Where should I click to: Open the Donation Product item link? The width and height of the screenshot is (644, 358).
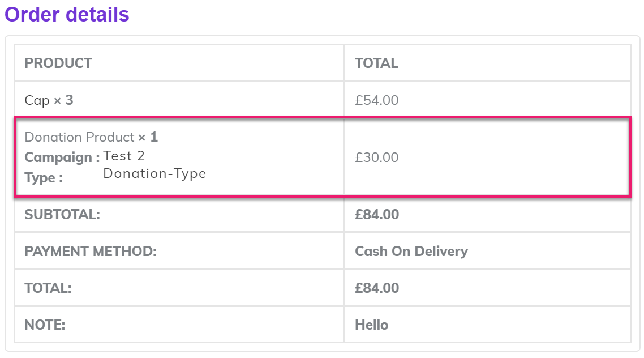[79, 137]
